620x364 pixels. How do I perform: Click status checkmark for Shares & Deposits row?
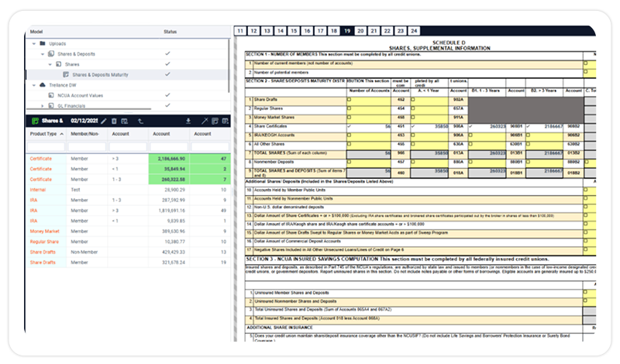[x=167, y=53]
